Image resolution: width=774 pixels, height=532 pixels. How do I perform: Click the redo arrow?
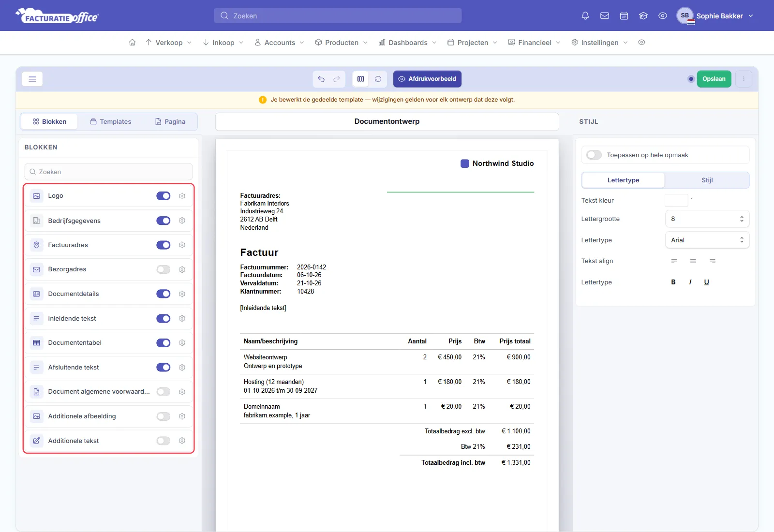pyautogui.click(x=337, y=79)
